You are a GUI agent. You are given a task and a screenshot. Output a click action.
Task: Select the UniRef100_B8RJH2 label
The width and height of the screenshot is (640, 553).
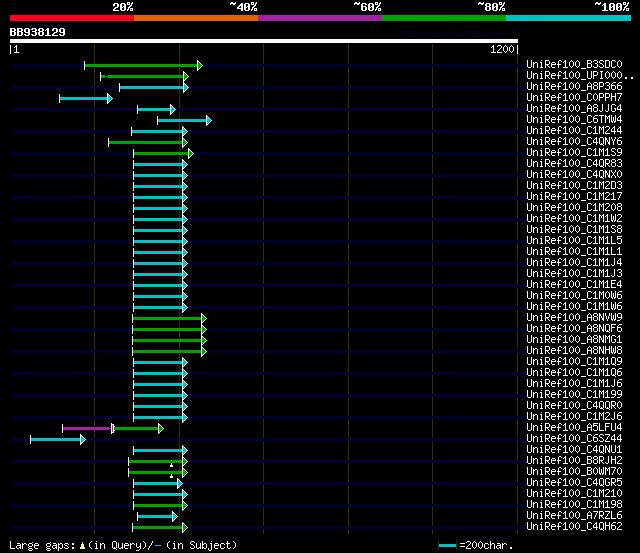[574, 461]
